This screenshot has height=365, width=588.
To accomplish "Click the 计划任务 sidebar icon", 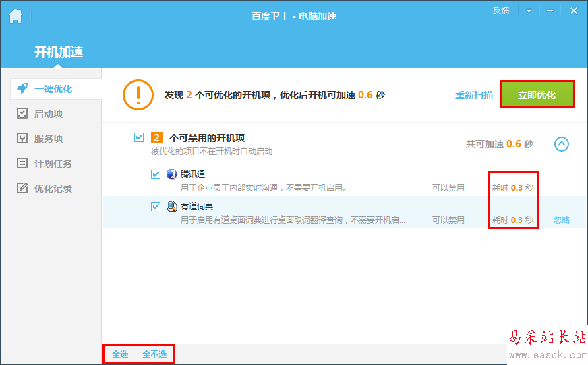I will (22, 163).
